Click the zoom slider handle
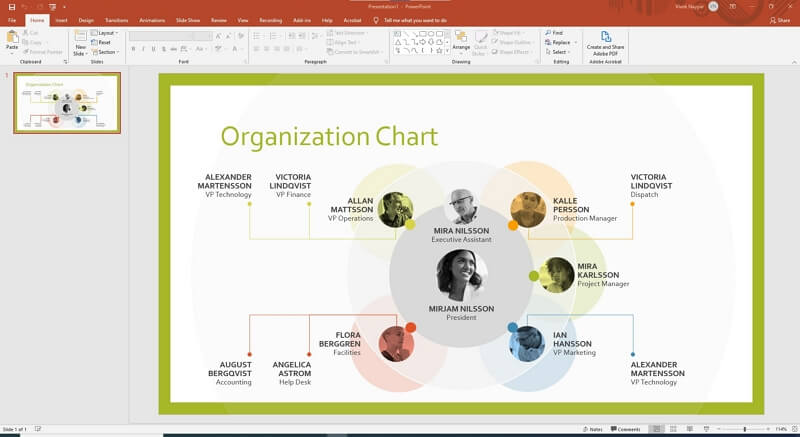Screen dimensions: 800x437 click(745, 429)
